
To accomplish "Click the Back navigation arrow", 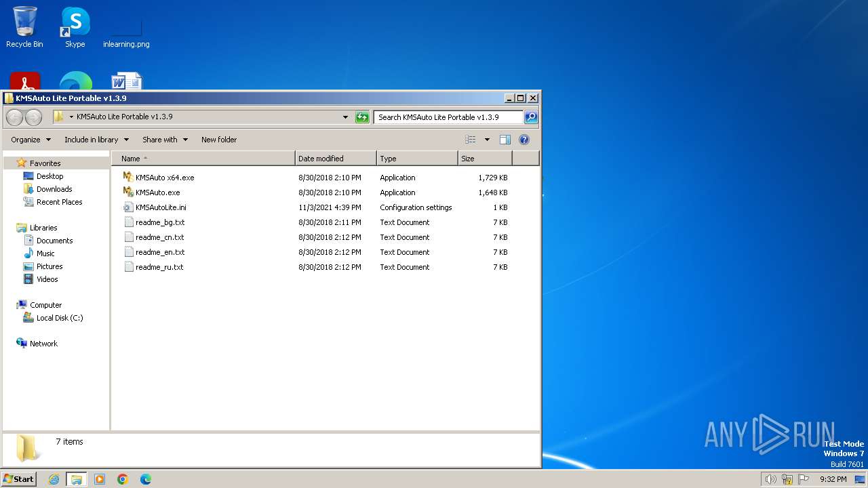I will click(x=15, y=117).
